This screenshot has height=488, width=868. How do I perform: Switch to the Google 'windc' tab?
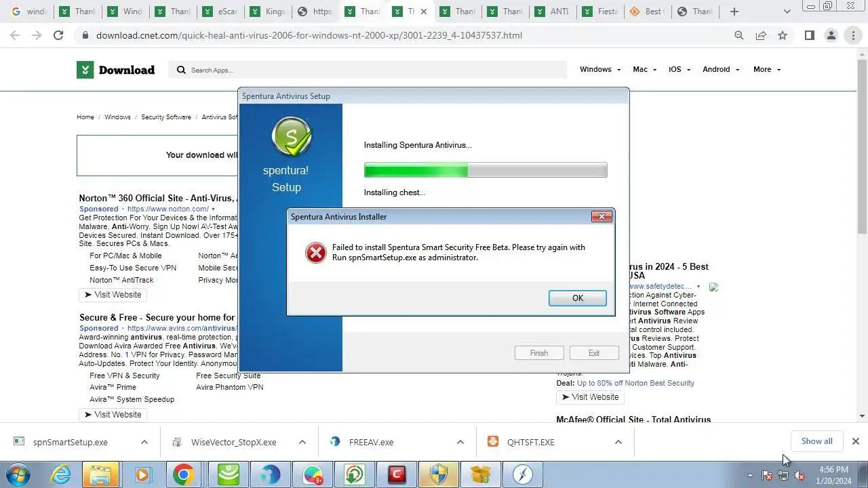pyautogui.click(x=29, y=12)
